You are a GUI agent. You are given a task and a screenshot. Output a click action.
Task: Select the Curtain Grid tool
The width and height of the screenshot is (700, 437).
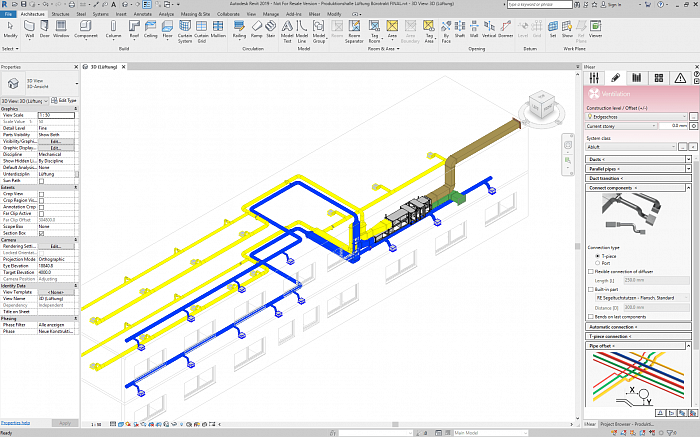[x=201, y=32]
